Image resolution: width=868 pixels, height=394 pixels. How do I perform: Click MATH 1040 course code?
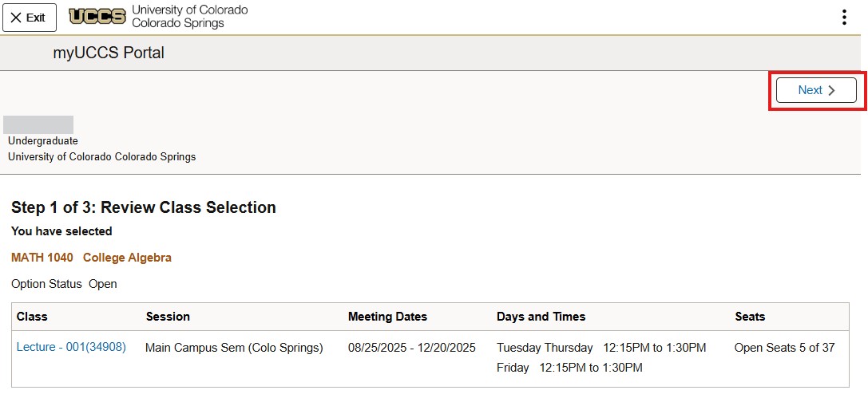click(42, 258)
